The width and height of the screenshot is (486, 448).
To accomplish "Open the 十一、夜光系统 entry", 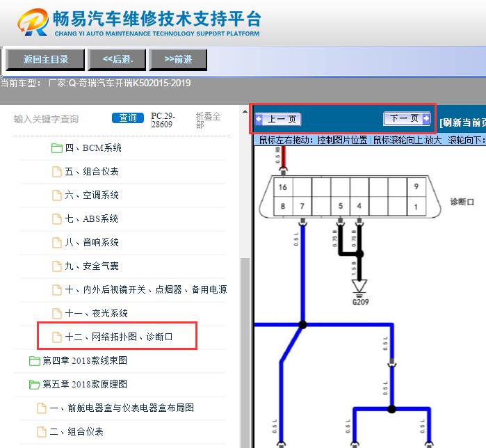I will 97,313.
